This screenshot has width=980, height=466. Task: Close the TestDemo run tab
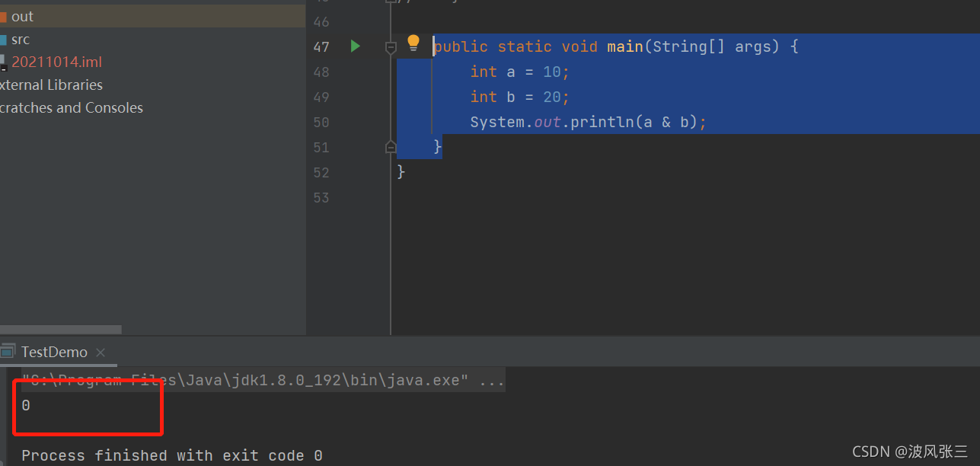[101, 353]
